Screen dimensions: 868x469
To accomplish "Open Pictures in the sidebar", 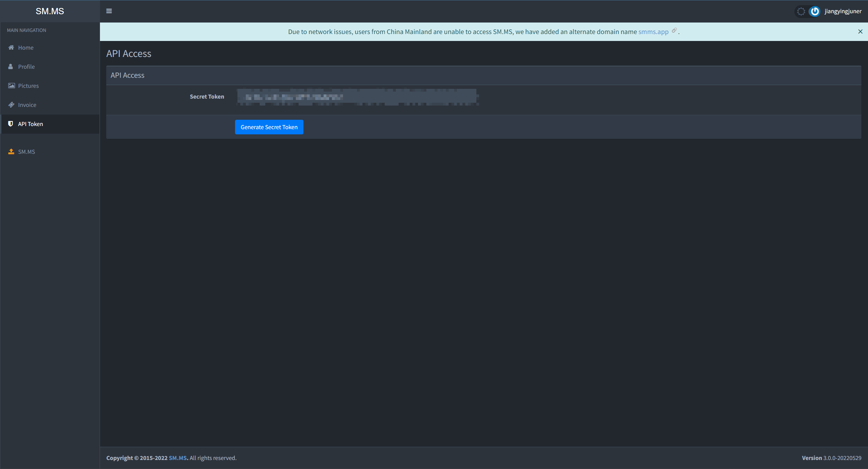I will point(28,86).
